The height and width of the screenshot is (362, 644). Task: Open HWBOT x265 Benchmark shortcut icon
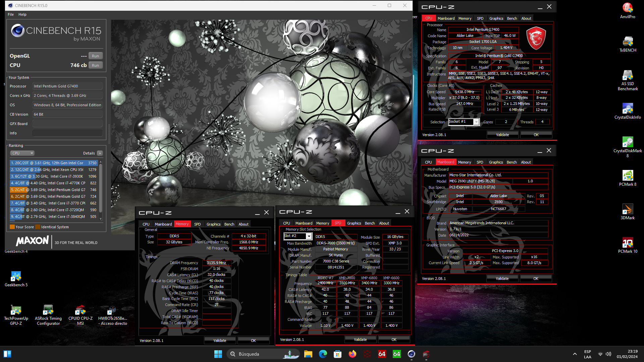[x=113, y=315]
